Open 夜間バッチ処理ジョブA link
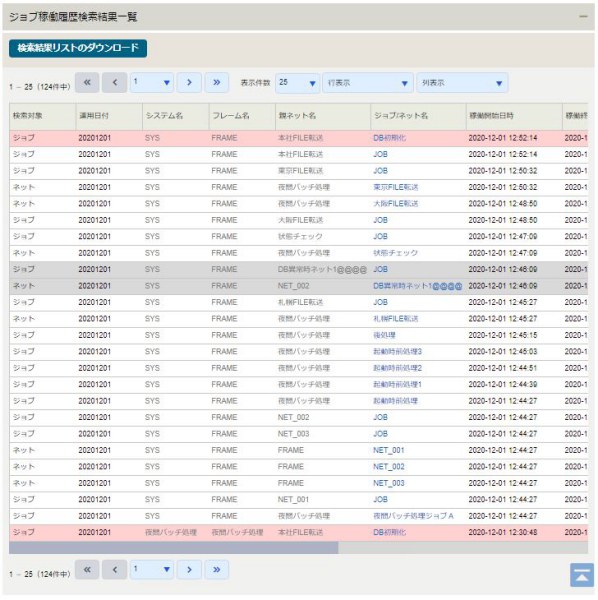598x600 pixels. tap(413, 516)
